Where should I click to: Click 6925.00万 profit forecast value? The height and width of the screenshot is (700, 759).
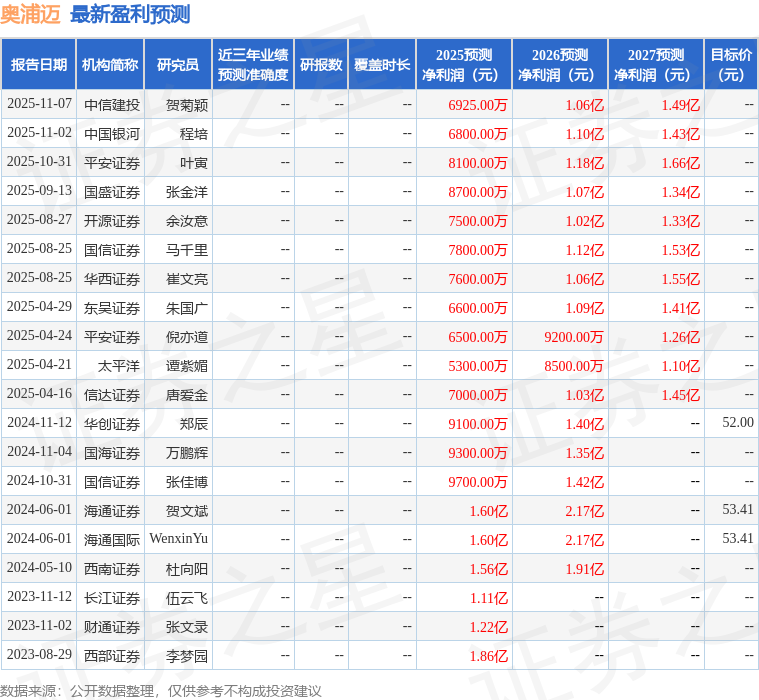[478, 104]
